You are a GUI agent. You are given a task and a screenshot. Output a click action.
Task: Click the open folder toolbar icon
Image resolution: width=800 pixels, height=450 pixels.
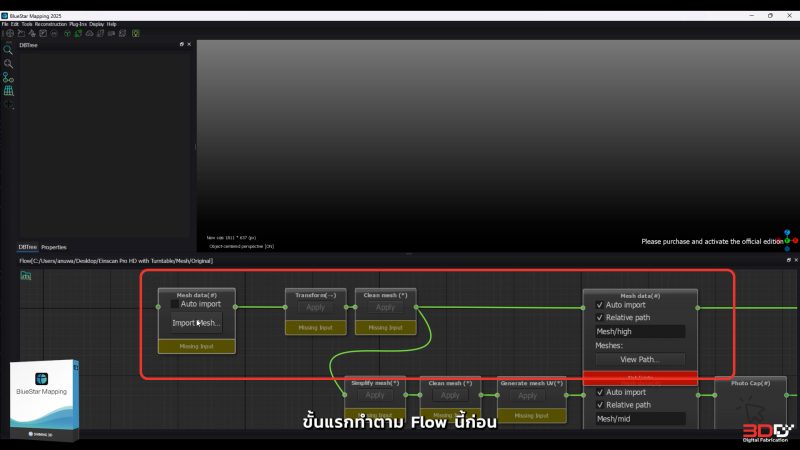click(x=21, y=33)
